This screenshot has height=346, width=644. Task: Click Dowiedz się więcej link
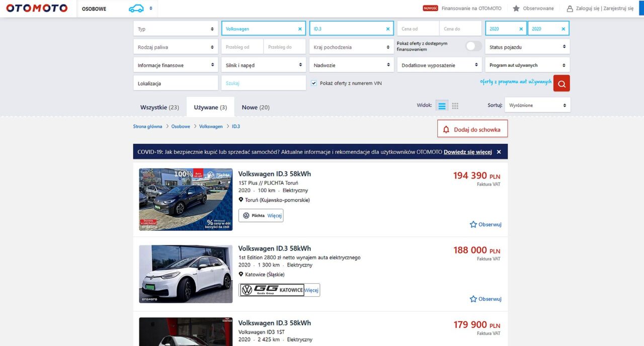tap(467, 152)
